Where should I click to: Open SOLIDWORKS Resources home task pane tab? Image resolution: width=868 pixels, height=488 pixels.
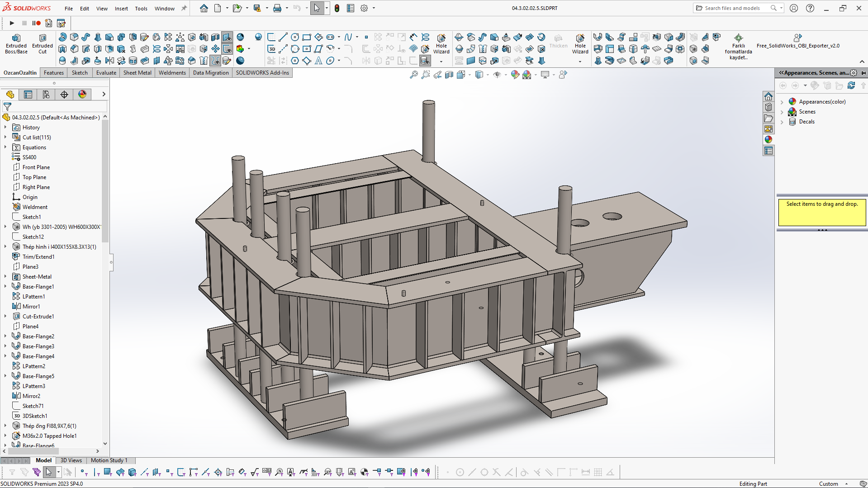[x=768, y=96]
